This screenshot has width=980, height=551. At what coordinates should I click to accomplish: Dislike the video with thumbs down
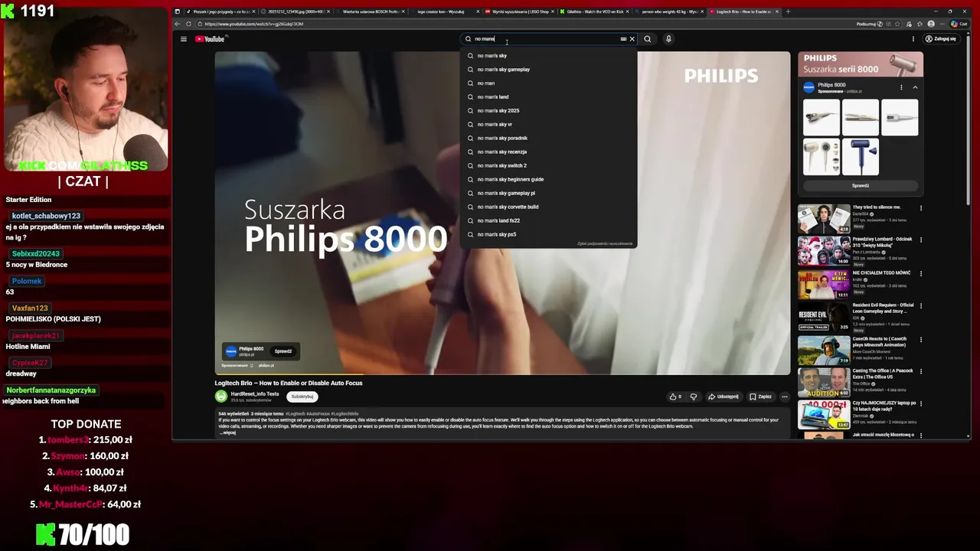coord(694,397)
